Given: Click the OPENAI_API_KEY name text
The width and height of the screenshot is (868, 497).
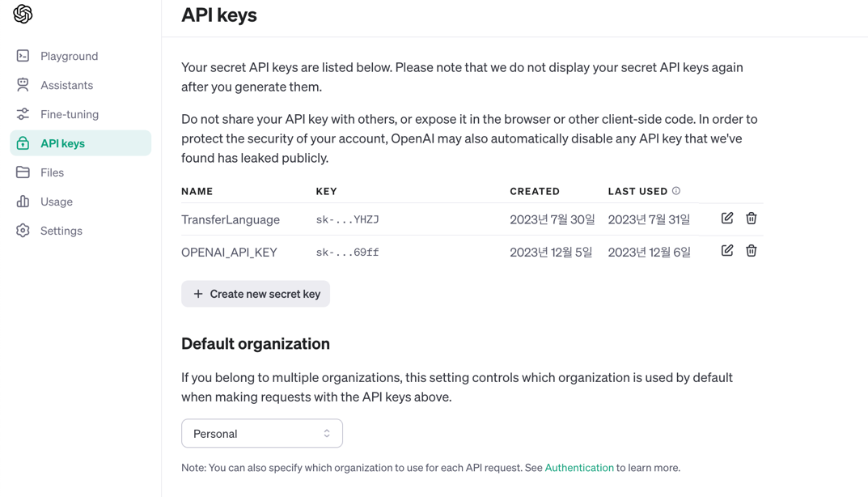Looking at the screenshot, I should tap(229, 252).
